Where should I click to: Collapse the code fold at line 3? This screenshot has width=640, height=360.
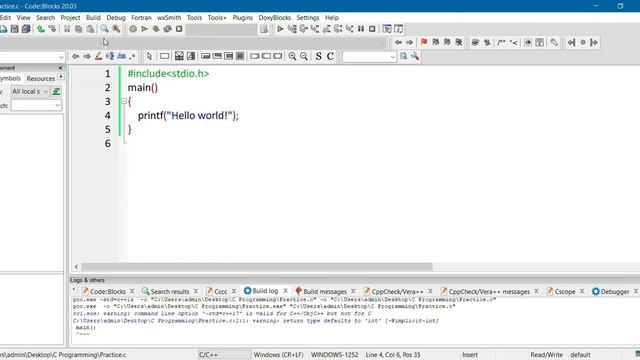click(x=124, y=101)
